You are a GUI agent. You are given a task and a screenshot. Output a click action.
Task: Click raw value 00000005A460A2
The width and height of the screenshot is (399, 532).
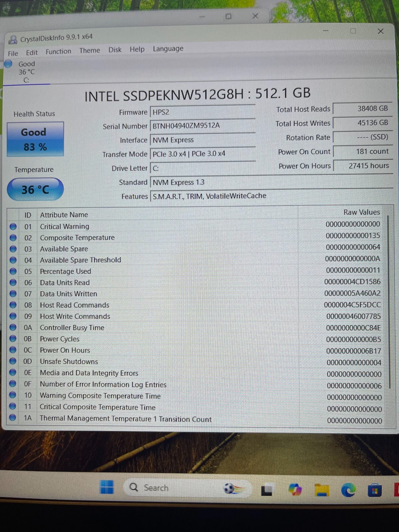click(x=352, y=293)
